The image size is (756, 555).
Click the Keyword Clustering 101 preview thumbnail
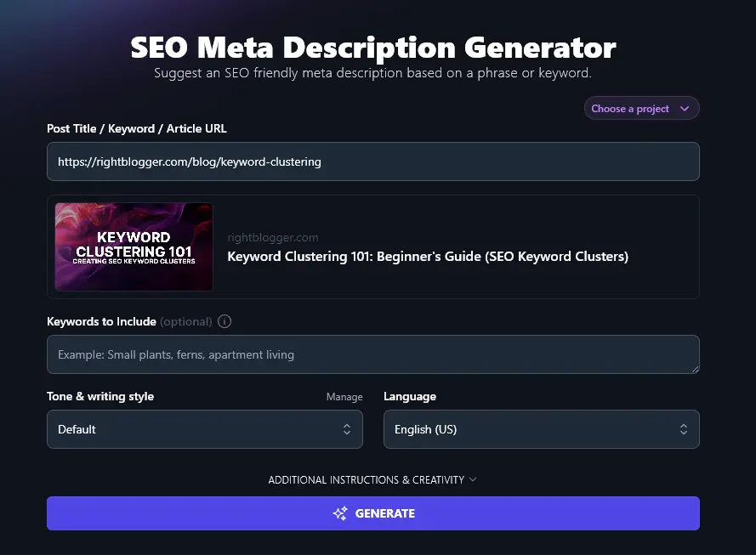pos(134,246)
